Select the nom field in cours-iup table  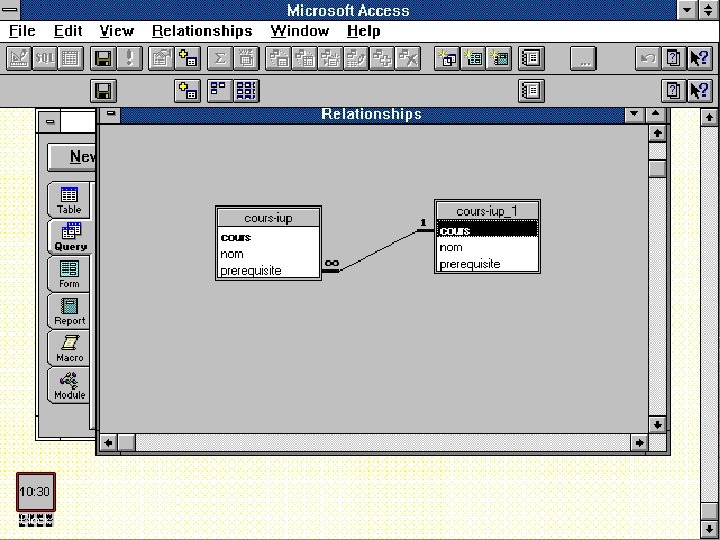tap(269, 254)
